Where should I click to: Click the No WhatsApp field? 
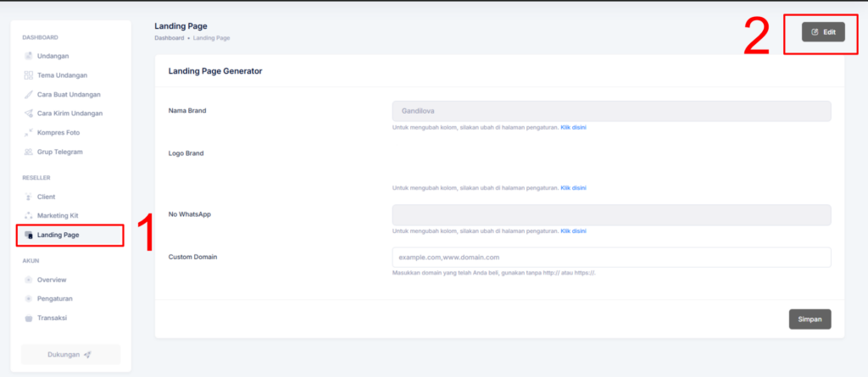611,215
